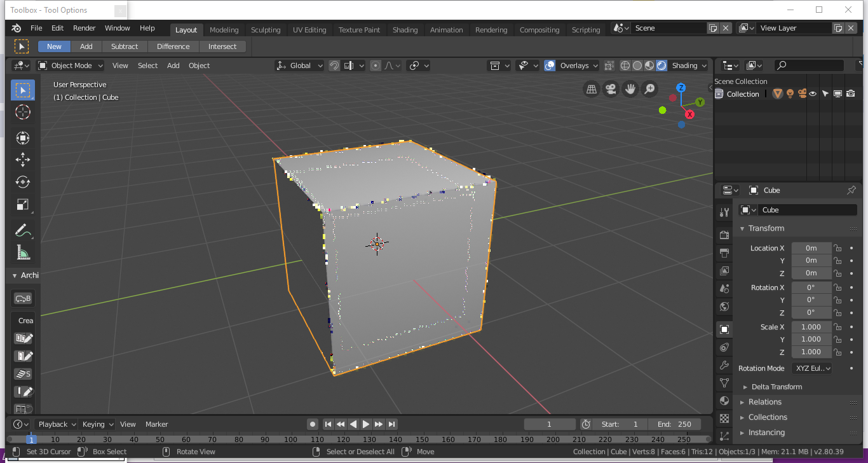868x463 pixels.
Task: Open the Active Tool properties tab
Action: (724, 212)
